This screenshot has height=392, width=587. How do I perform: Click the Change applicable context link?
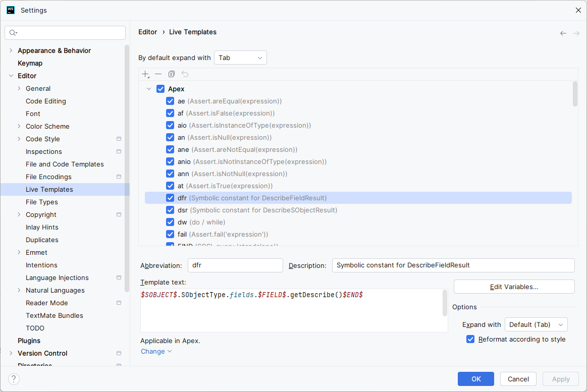pos(156,351)
